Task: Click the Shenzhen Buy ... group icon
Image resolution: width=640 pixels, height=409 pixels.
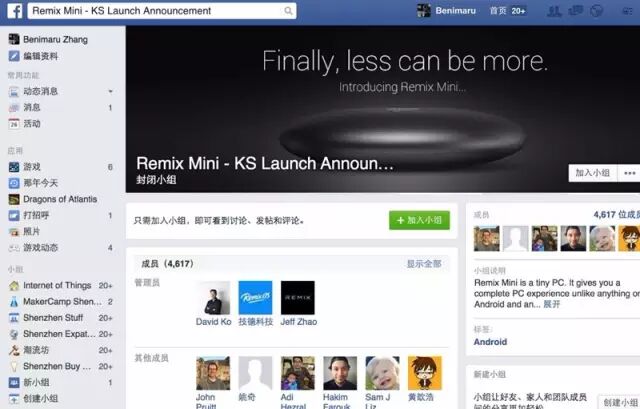Action: pos(14,366)
